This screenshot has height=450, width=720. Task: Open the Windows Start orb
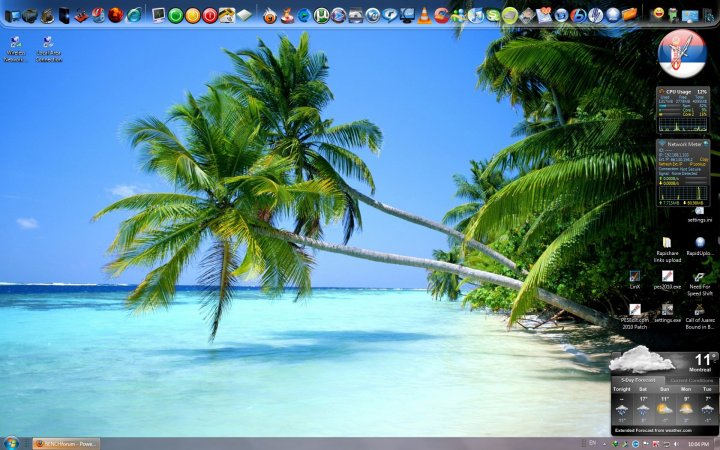point(11,443)
